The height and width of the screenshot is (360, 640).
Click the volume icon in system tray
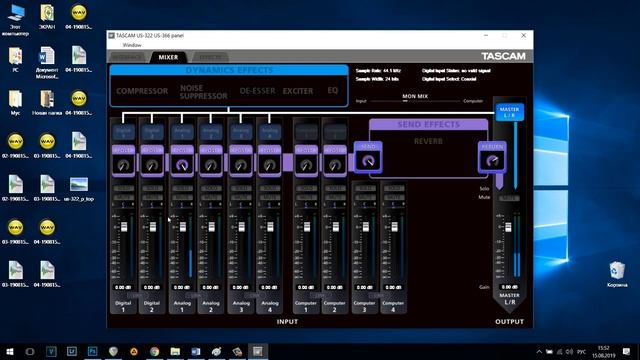point(569,351)
